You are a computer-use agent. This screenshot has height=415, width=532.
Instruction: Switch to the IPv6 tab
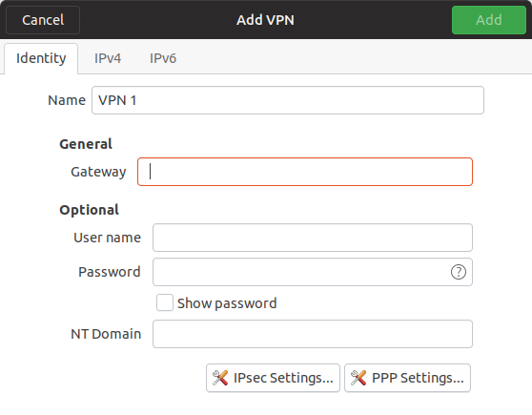163,58
